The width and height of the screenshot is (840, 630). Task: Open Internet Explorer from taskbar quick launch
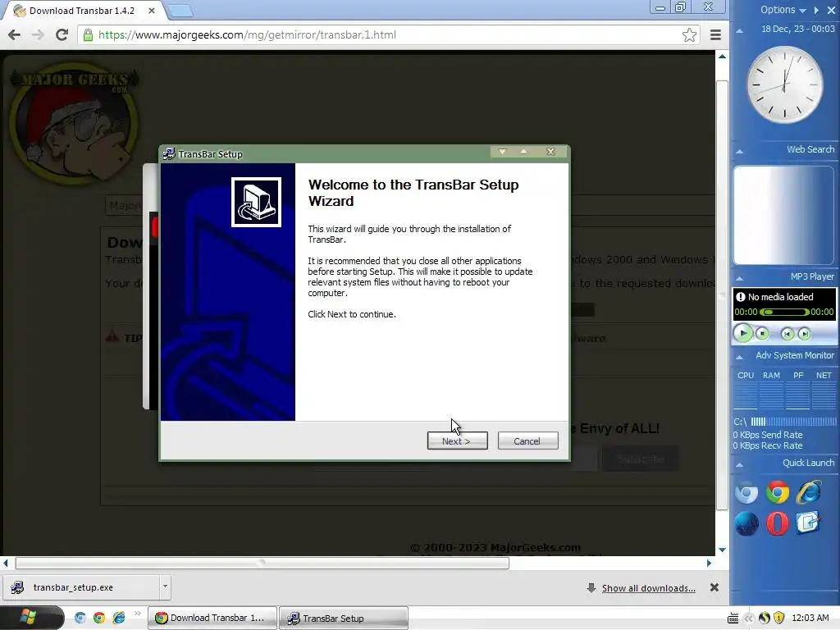point(119,618)
